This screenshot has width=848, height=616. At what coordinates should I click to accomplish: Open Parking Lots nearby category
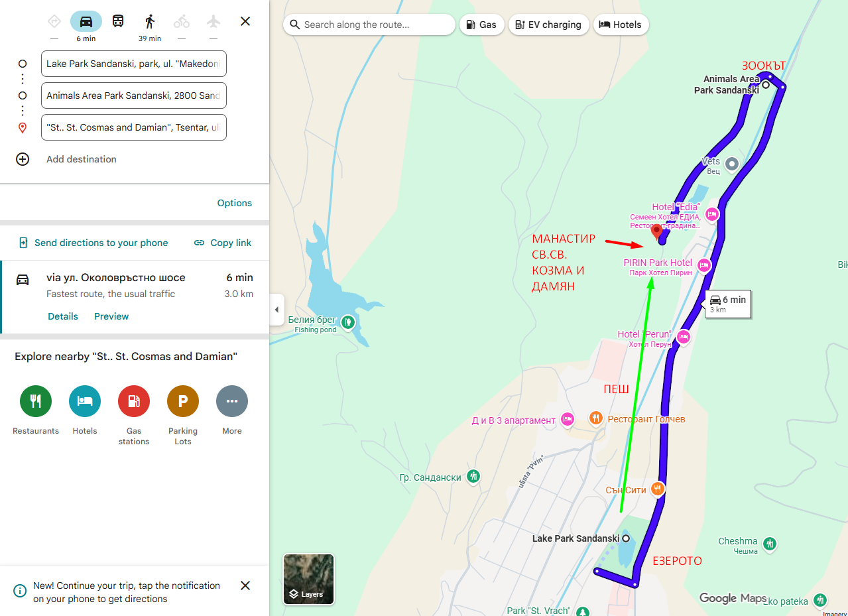(183, 401)
